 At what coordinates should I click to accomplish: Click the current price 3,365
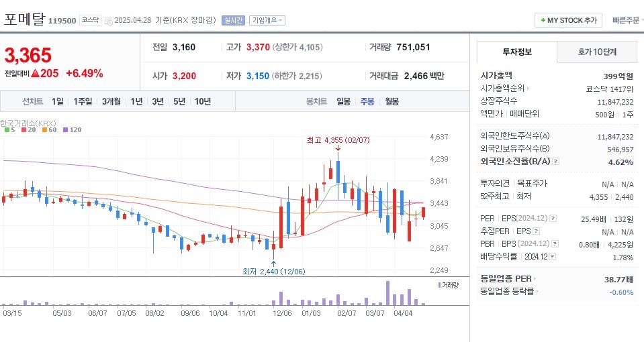coord(28,56)
